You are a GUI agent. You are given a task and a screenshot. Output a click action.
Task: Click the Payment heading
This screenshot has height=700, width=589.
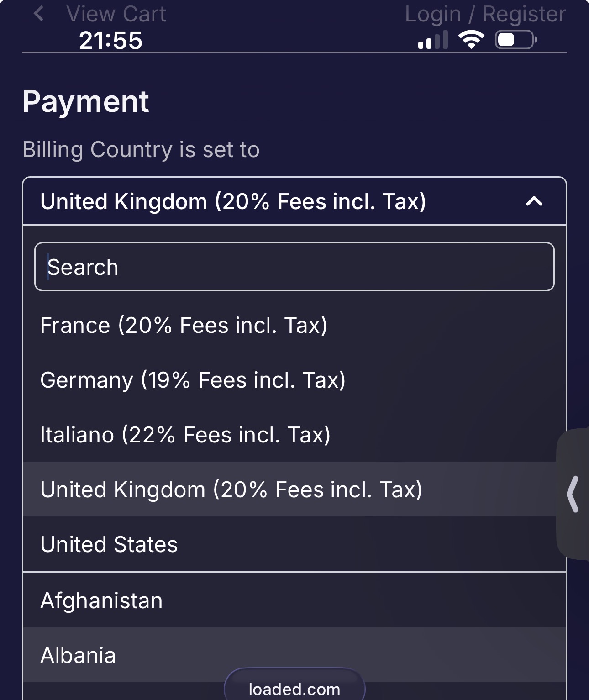[86, 101]
